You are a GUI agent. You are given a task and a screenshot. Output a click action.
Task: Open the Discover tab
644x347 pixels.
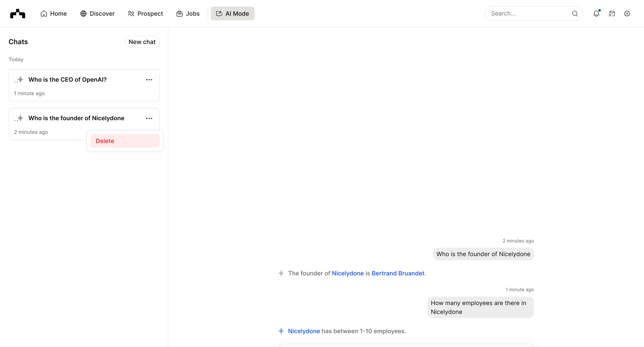click(98, 14)
